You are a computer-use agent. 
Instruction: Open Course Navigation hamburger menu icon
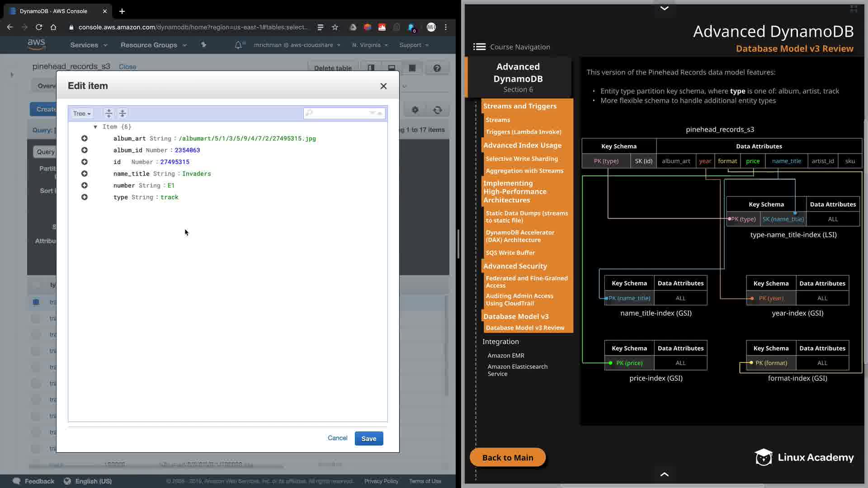click(x=479, y=47)
